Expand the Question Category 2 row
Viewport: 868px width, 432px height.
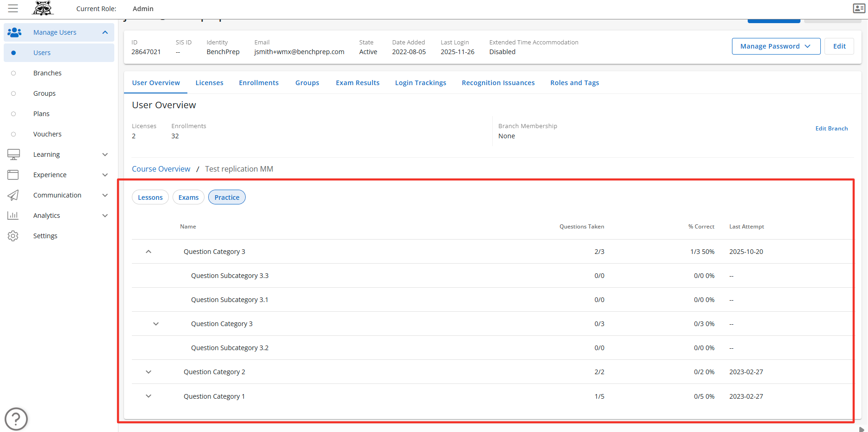(149, 372)
